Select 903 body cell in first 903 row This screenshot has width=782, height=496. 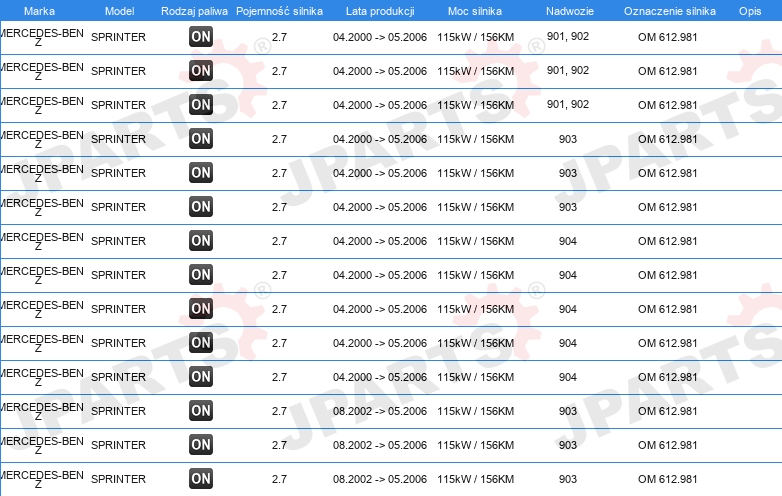coord(568,139)
